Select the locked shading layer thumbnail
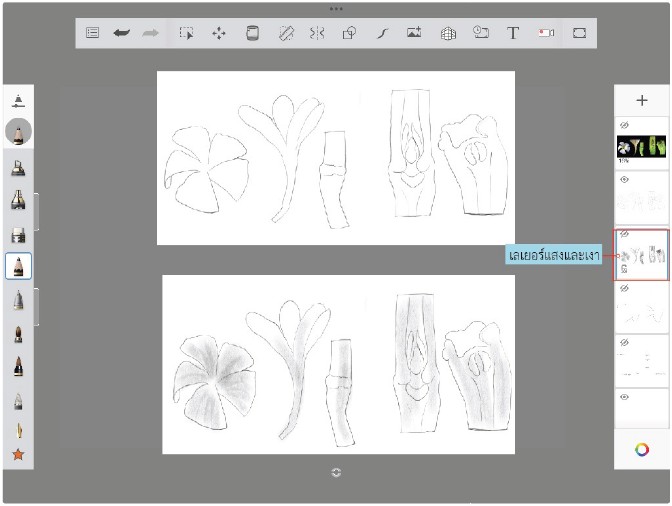The height and width of the screenshot is (506, 672). [641, 254]
